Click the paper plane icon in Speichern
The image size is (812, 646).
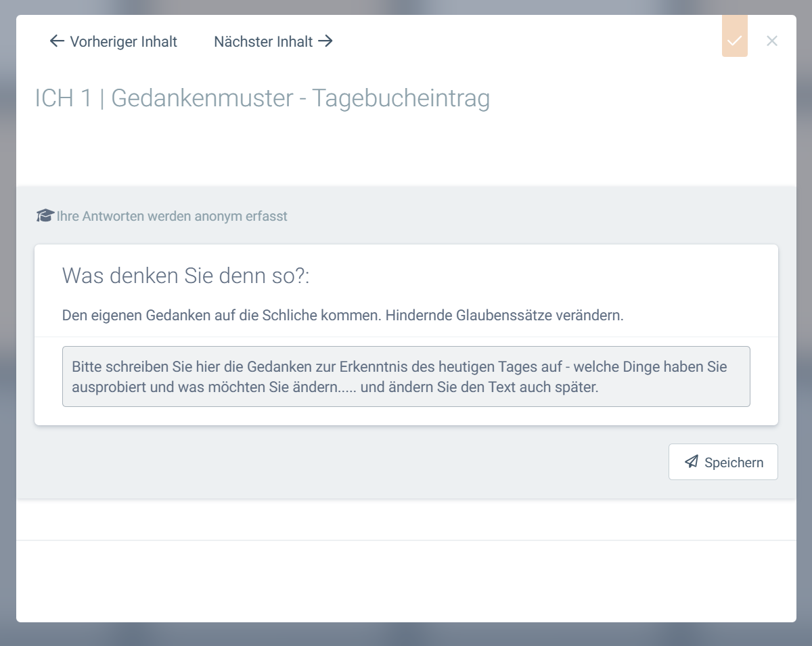pyautogui.click(x=691, y=462)
